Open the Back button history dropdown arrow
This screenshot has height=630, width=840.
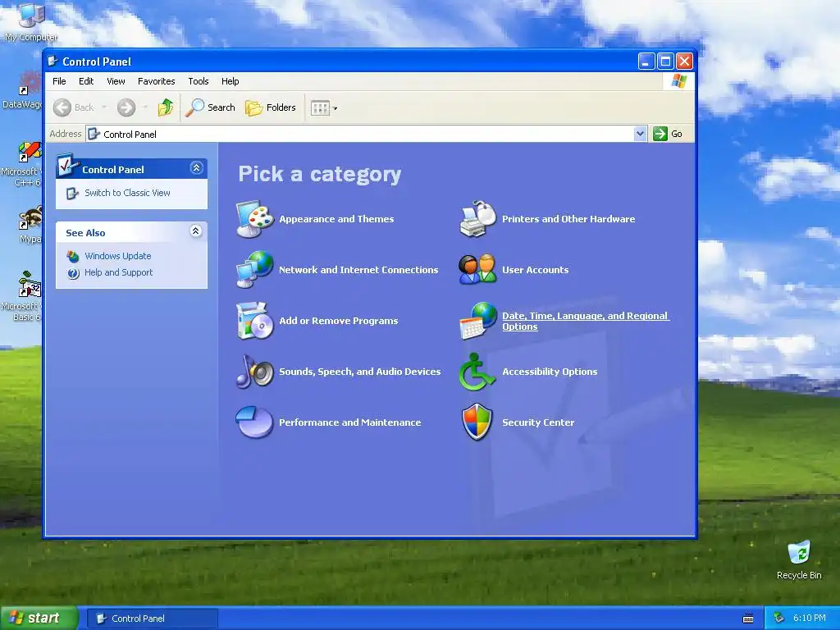pos(104,107)
